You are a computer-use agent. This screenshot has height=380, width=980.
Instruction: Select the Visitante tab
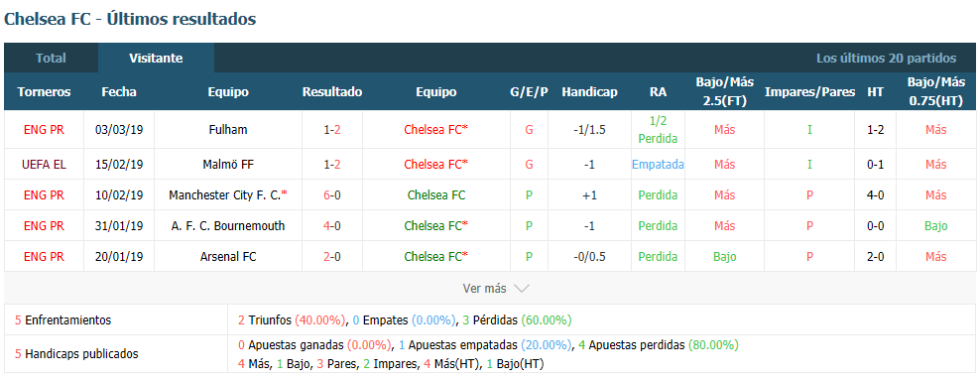(156, 59)
